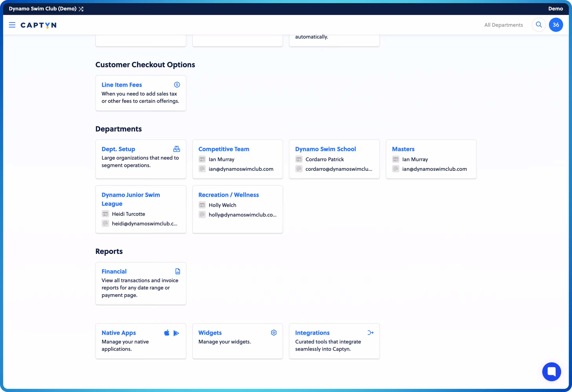Click the Demo label in top bar

(x=555, y=9)
